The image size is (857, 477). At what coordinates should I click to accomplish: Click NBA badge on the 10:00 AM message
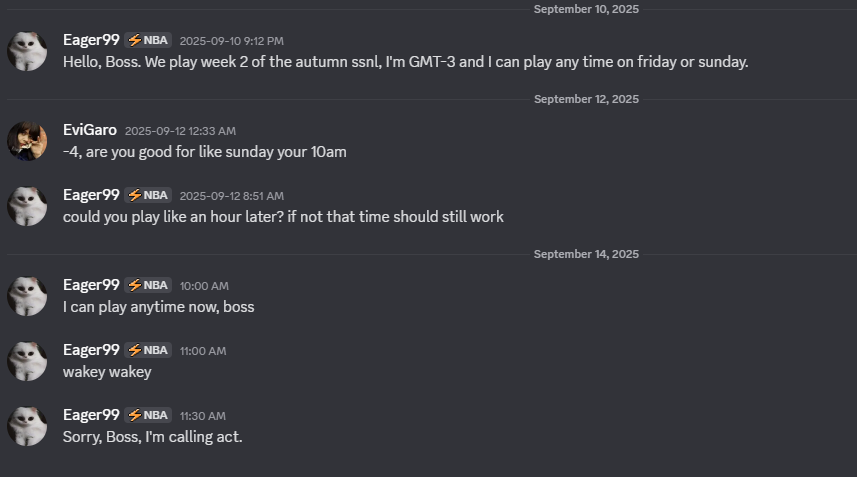(x=148, y=285)
